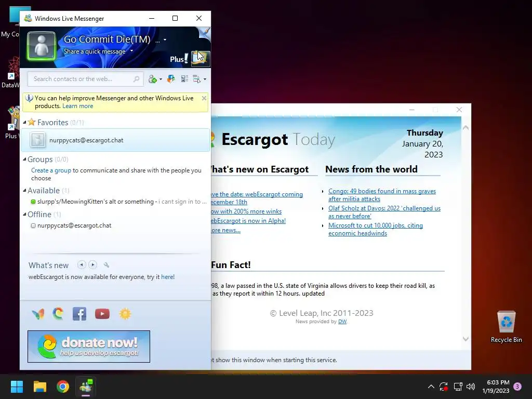Click Share a quick message text
The height and width of the screenshot is (399, 532).
(x=95, y=51)
